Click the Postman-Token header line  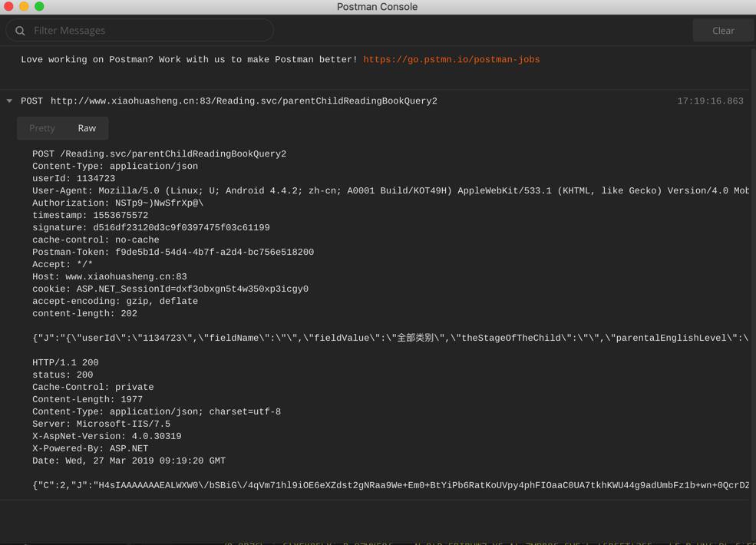pyautogui.click(x=173, y=253)
